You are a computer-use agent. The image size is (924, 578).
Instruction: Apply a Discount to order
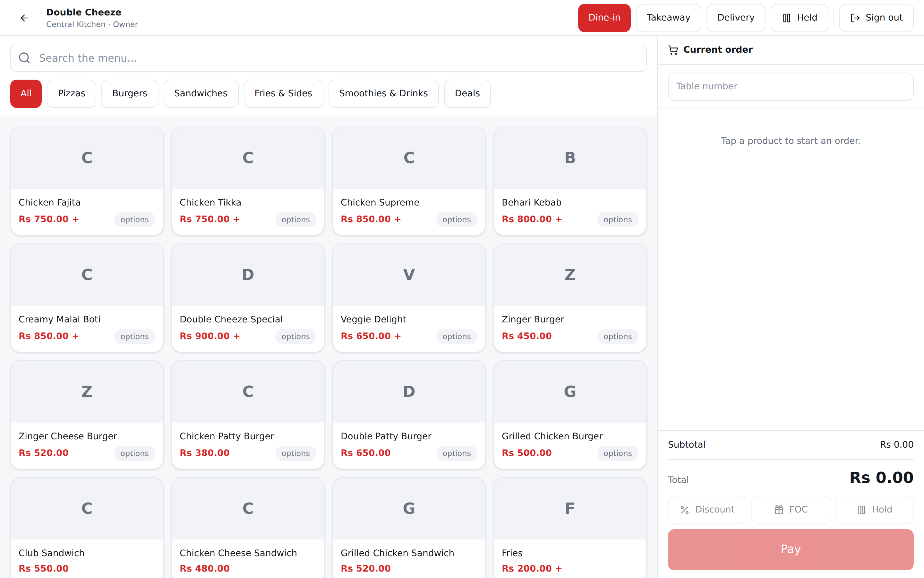click(707, 510)
